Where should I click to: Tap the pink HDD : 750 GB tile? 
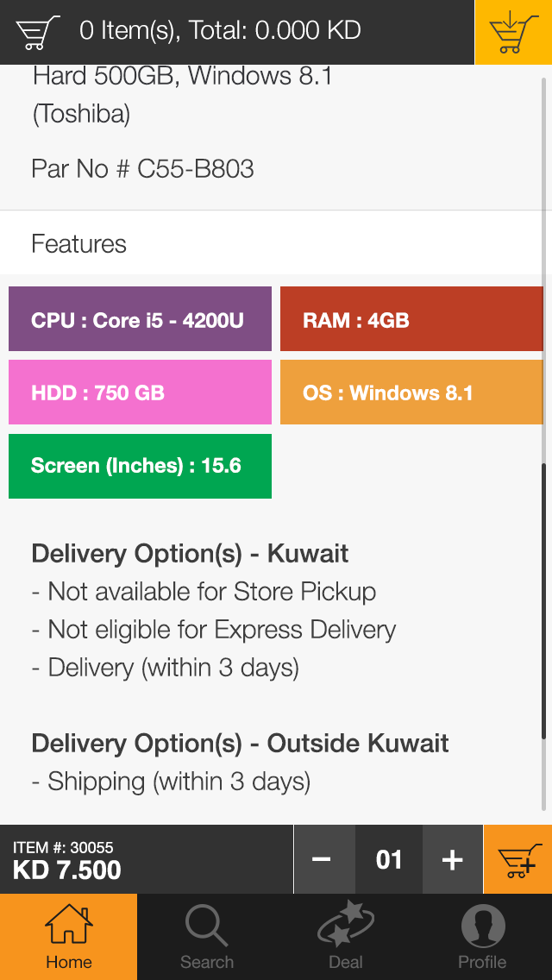click(140, 393)
